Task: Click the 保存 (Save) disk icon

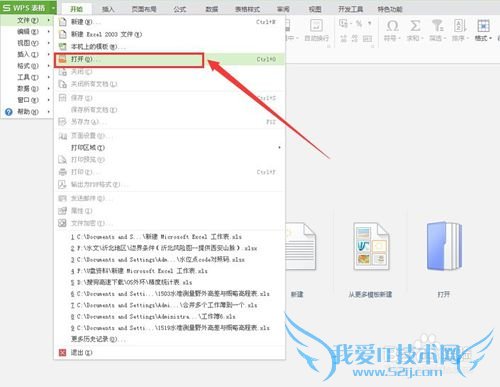Action: [x=63, y=98]
